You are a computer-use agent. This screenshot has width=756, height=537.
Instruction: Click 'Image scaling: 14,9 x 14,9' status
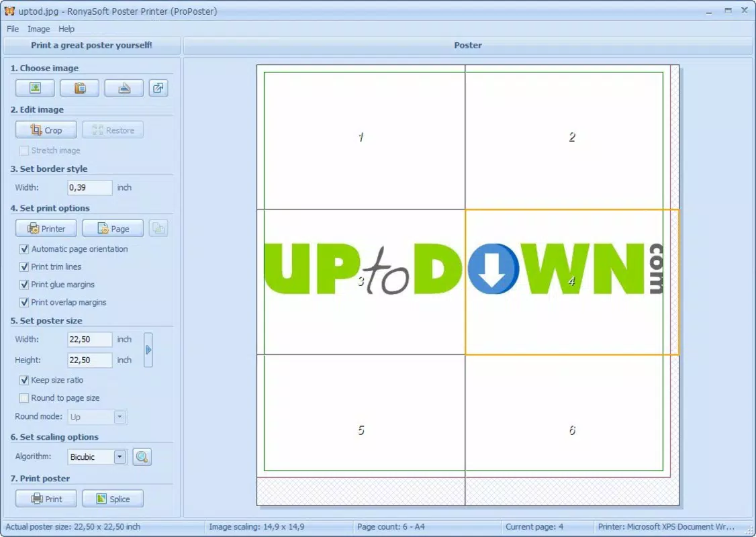[x=256, y=527]
